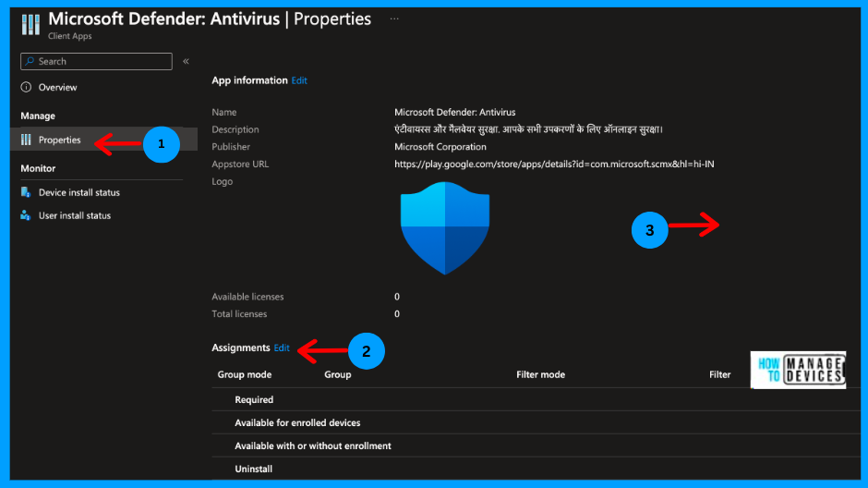Click the Monitor section heading

point(38,168)
